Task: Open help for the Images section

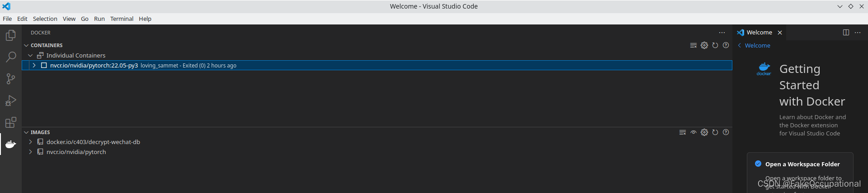Action: coord(726,132)
